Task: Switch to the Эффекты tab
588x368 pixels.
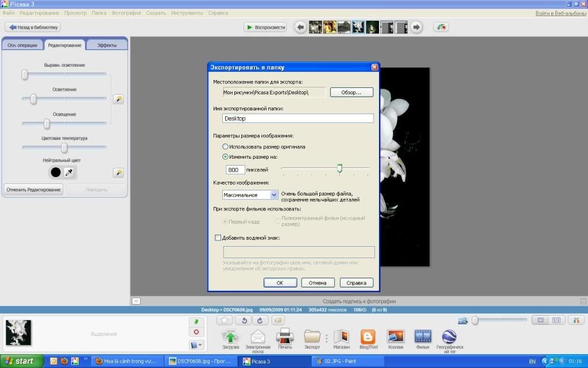Action: [x=107, y=45]
